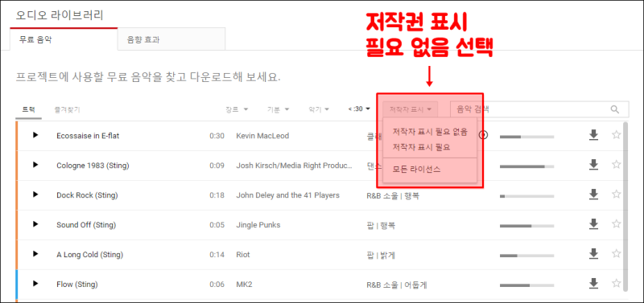Click the popularity bar of Cologne 1983
644x303 pixels.
point(526,166)
